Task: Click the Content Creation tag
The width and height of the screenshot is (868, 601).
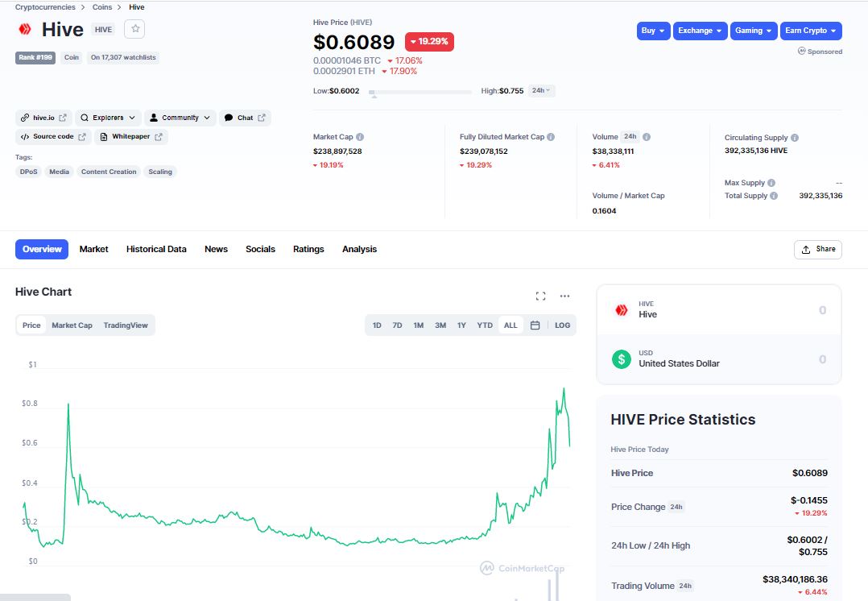Action: click(109, 172)
